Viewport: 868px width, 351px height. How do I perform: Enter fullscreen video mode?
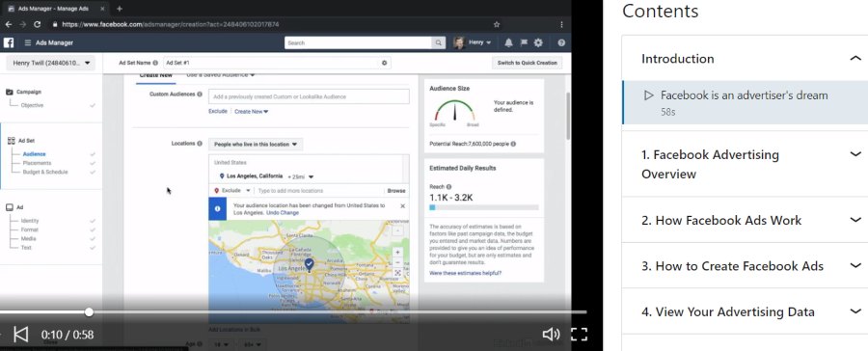point(579,334)
